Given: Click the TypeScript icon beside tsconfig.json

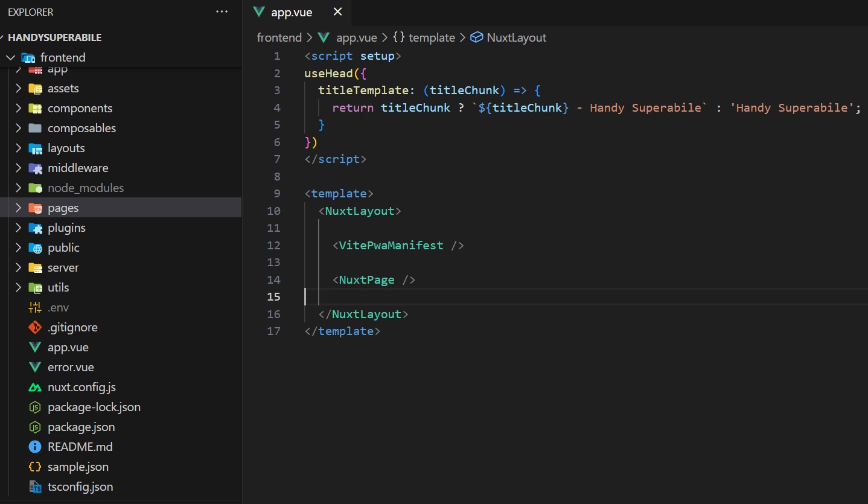Looking at the screenshot, I should pyautogui.click(x=35, y=487).
